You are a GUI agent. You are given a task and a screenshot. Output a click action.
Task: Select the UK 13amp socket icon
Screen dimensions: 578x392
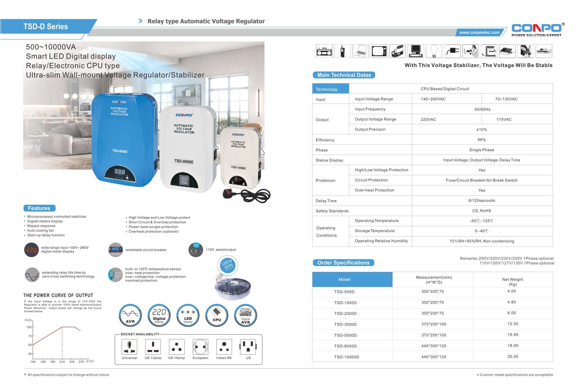pyautogui.click(x=153, y=347)
